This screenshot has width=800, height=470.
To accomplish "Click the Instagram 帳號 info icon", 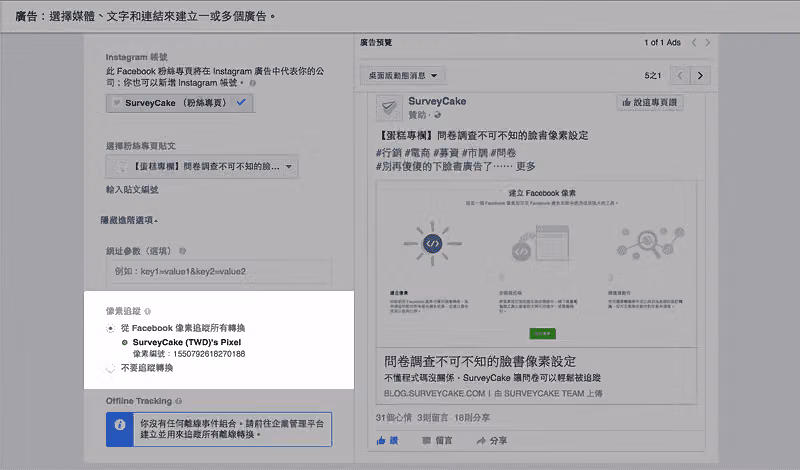I will pyautogui.click(x=253, y=83).
